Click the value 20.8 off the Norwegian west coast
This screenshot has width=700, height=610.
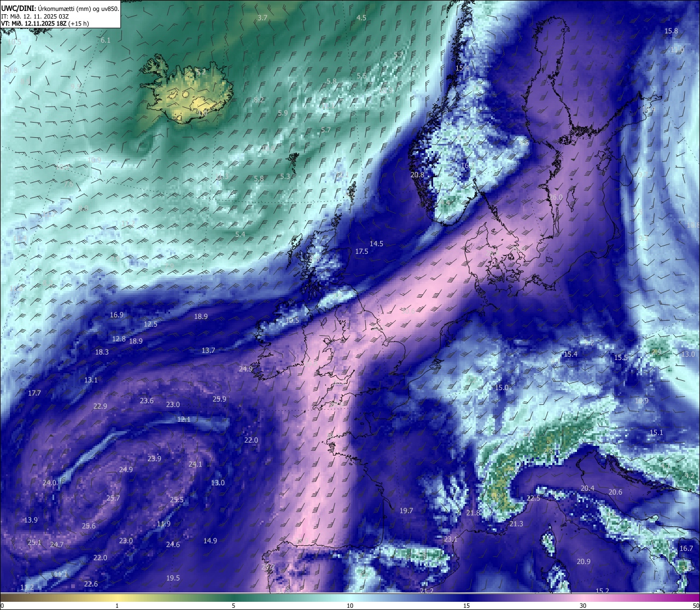417,175
